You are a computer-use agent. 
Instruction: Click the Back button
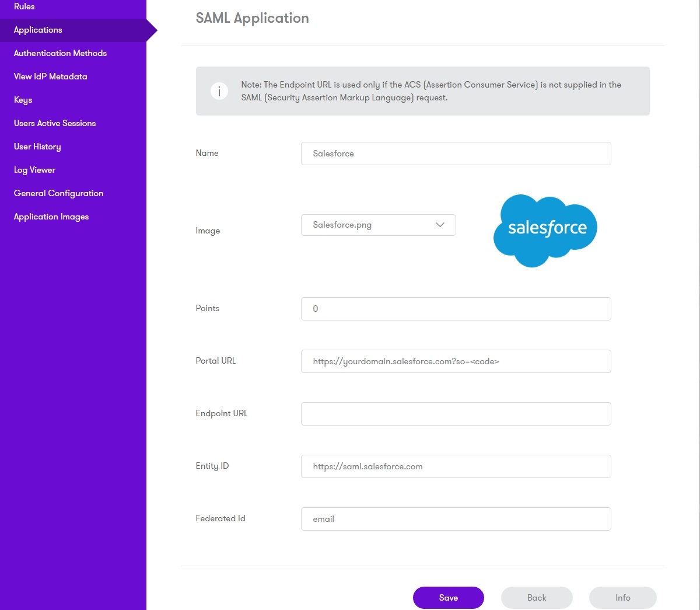[537, 597]
